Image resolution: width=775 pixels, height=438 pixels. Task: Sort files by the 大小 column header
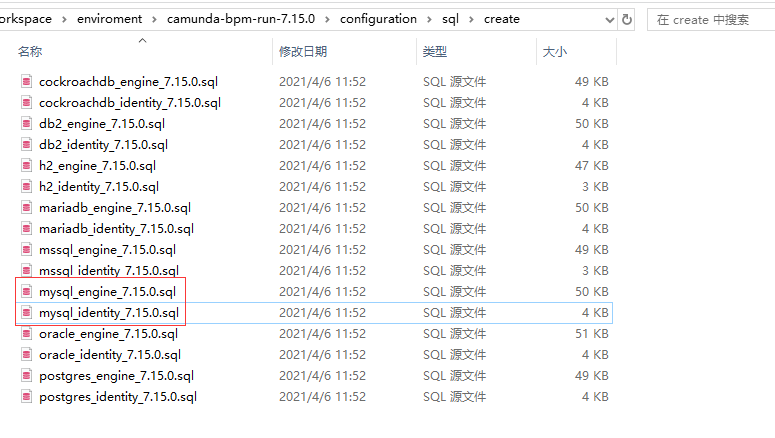pyautogui.click(x=555, y=51)
